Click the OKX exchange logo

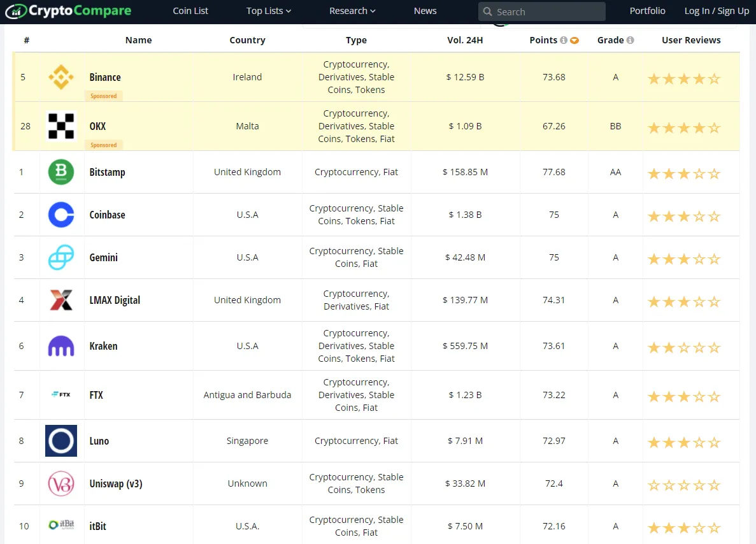(x=61, y=126)
